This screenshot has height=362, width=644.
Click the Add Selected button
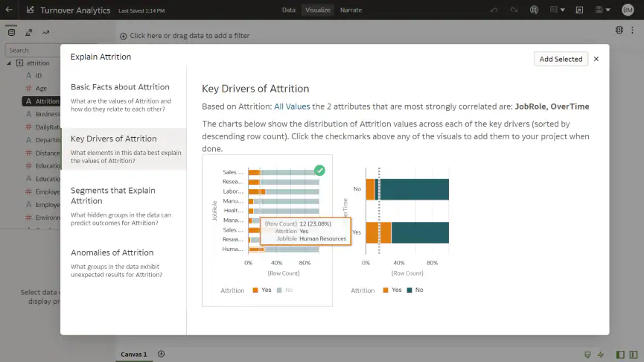(561, 59)
